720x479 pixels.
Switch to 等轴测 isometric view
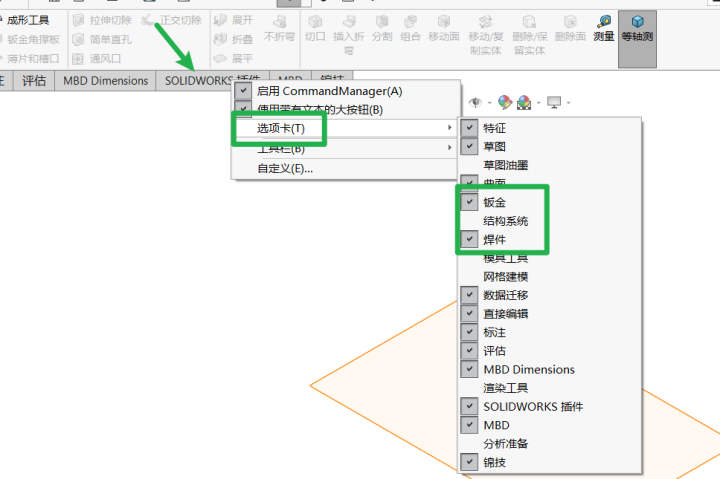click(x=637, y=39)
